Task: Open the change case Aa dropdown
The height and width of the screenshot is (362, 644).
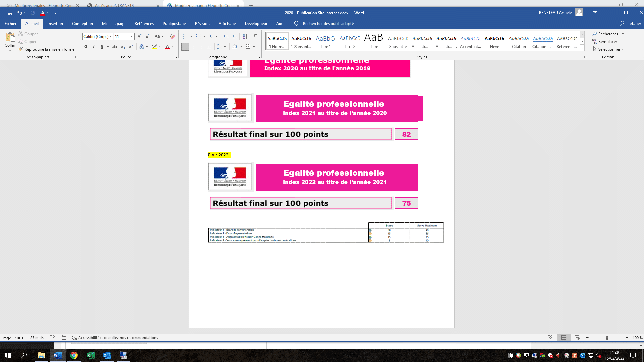Action: click(159, 36)
